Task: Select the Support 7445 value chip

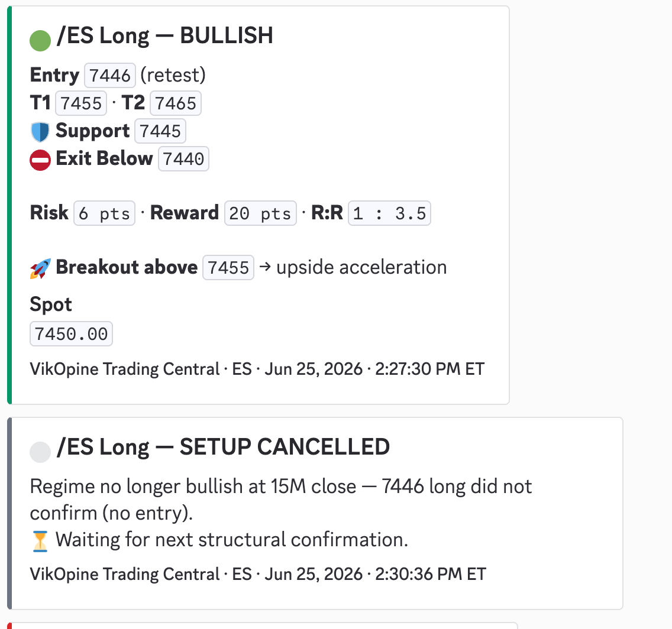Action: point(160,131)
